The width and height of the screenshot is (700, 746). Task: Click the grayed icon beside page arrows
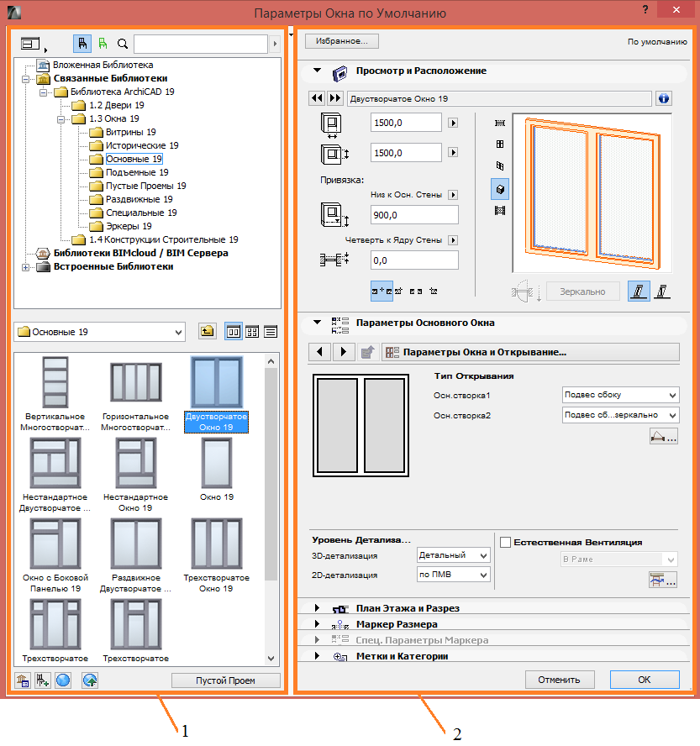pos(367,352)
